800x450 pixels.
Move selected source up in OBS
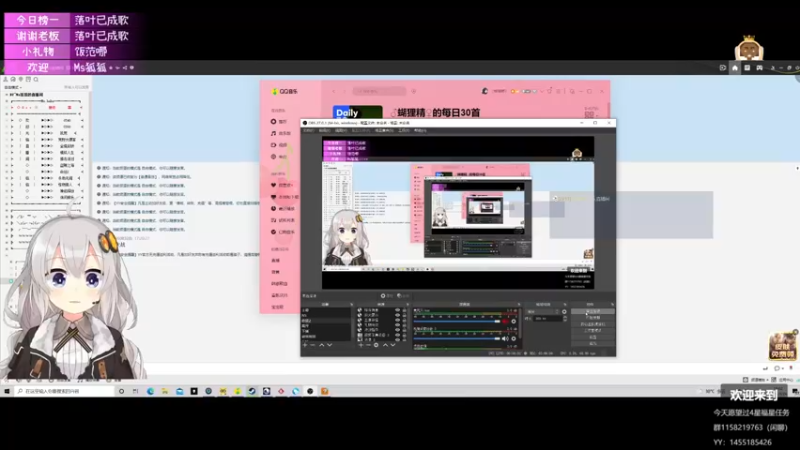[x=385, y=345]
